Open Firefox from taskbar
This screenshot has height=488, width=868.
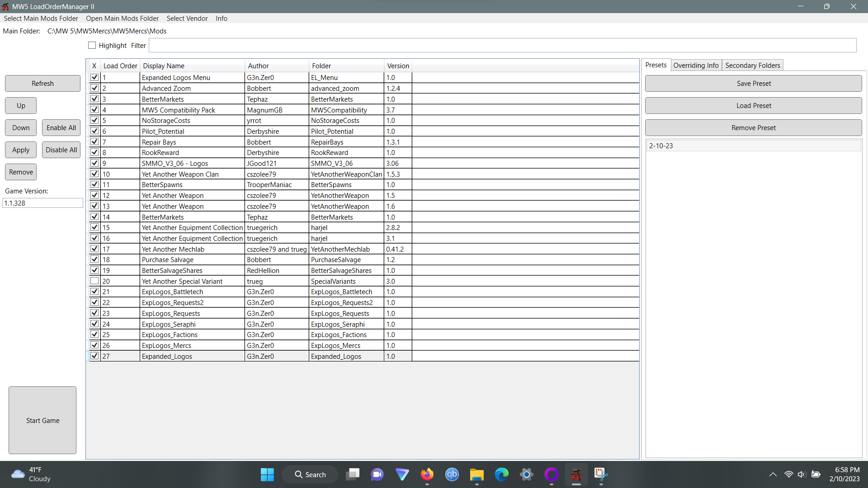click(427, 474)
